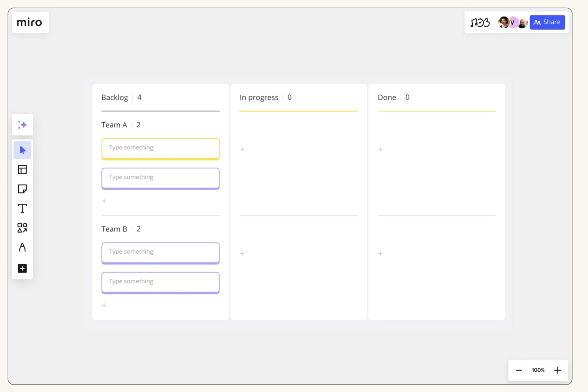
Task: Click the yellow Team A card
Action: [x=160, y=149]
